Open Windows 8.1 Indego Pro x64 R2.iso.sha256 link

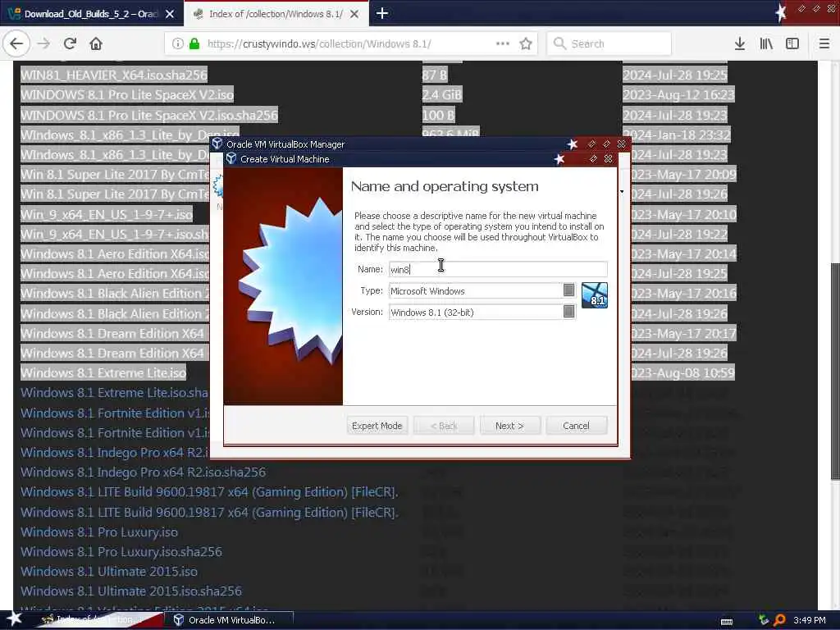[x=143, y=472]
